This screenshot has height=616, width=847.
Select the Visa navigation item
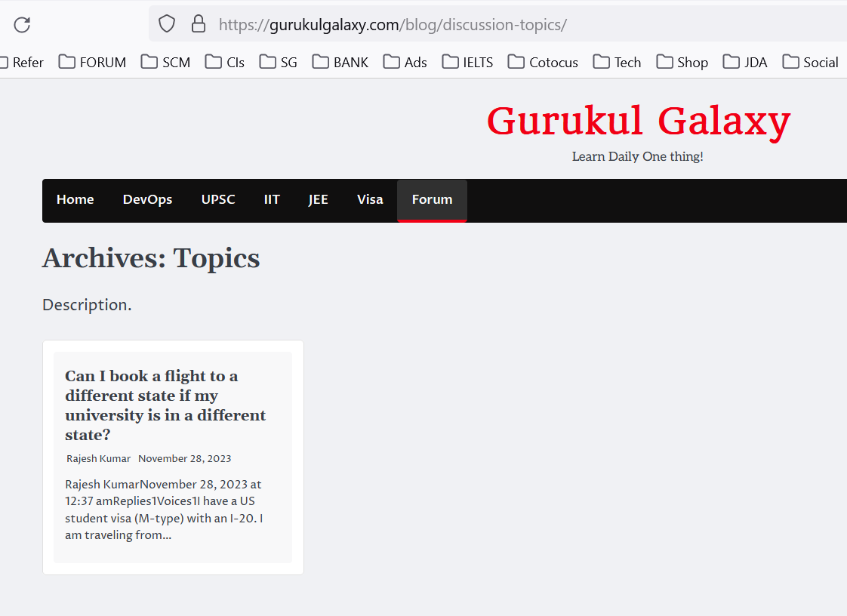370,199
